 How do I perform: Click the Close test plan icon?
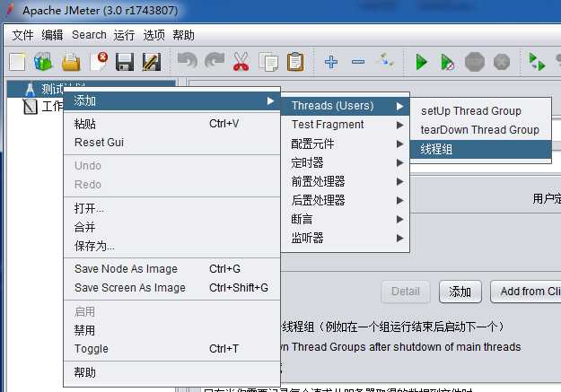99,62
